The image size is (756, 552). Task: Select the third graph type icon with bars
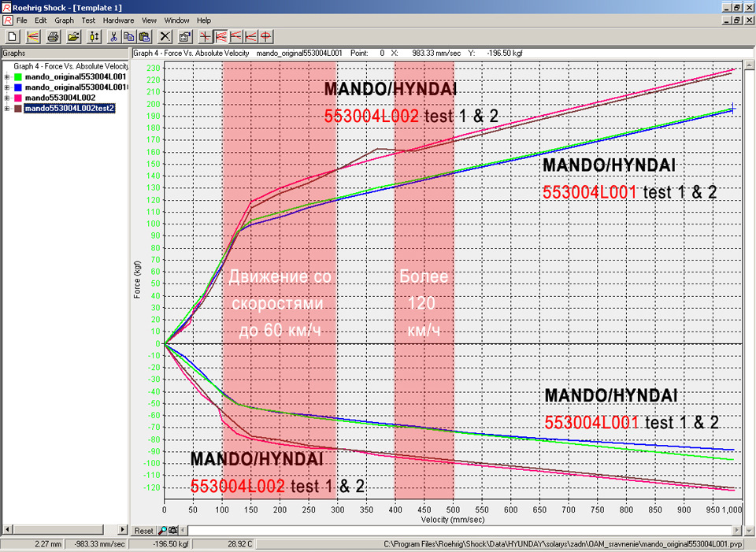coord(235,37)
